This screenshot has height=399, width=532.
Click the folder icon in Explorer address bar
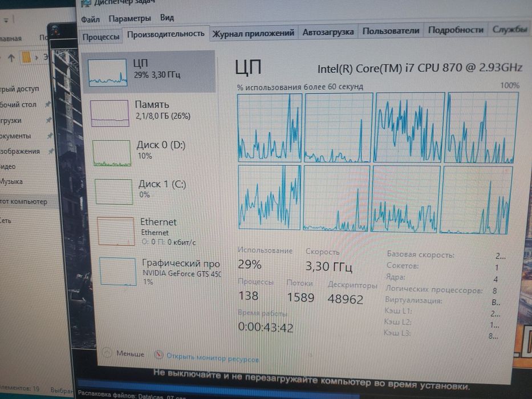[x=26, y=57]
